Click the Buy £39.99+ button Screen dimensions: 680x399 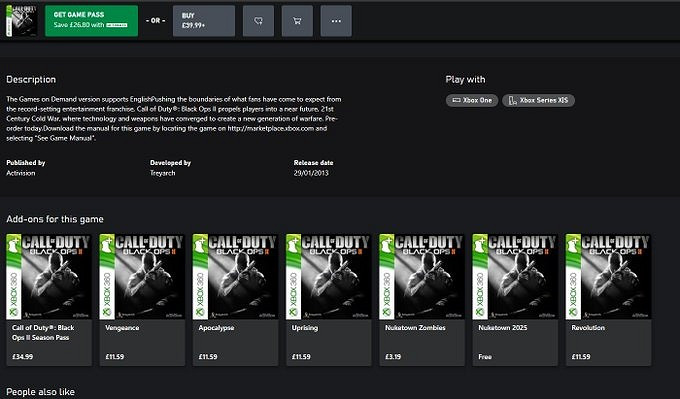point(204,21)
